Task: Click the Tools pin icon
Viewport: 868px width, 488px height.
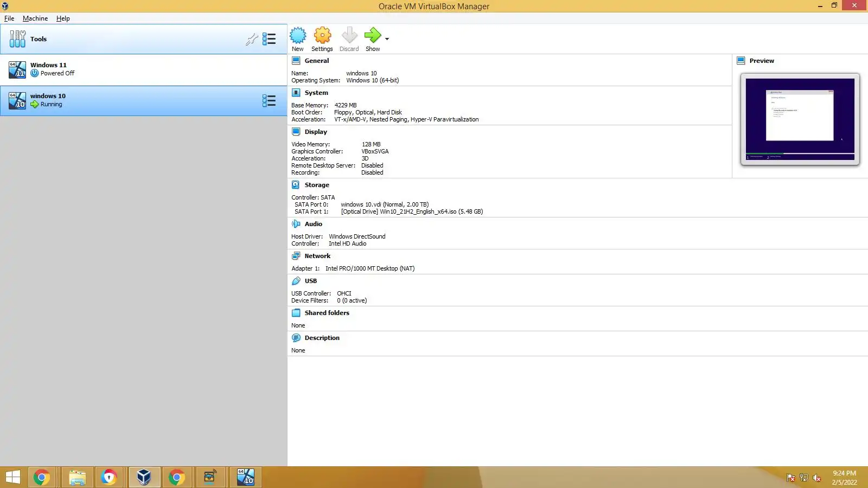Action: pos(252,39)
